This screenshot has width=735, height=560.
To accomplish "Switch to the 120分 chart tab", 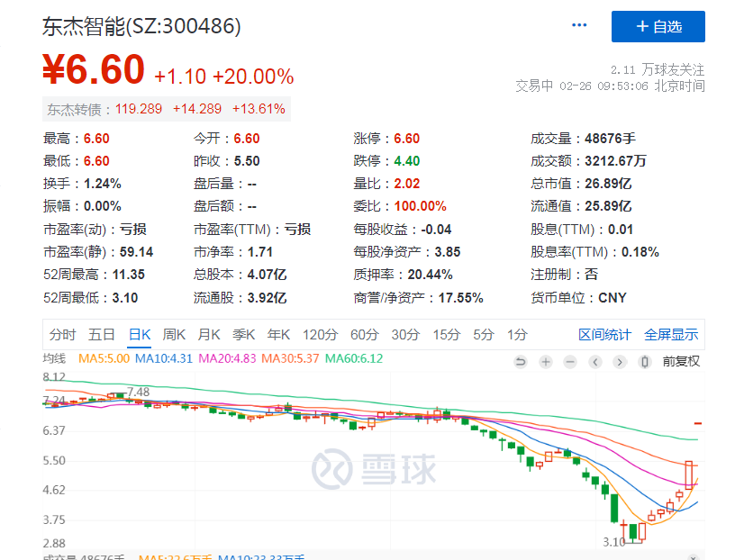I will click(x=320, y=335).
